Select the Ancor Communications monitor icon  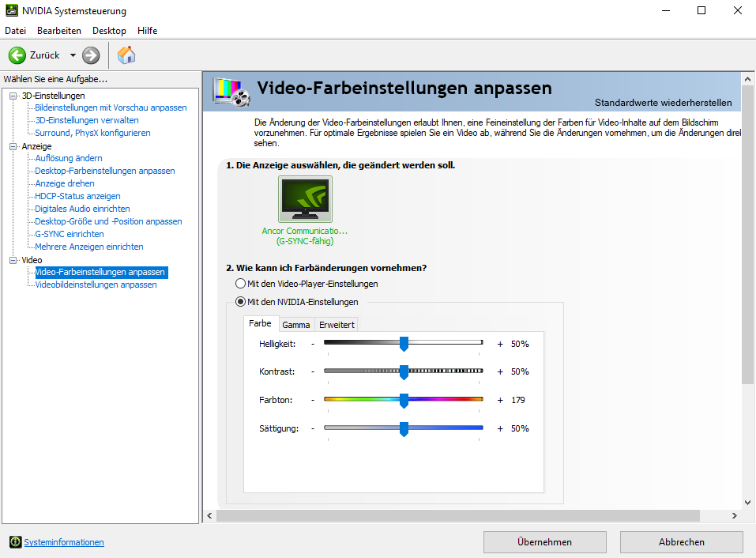tap(305, 199)
